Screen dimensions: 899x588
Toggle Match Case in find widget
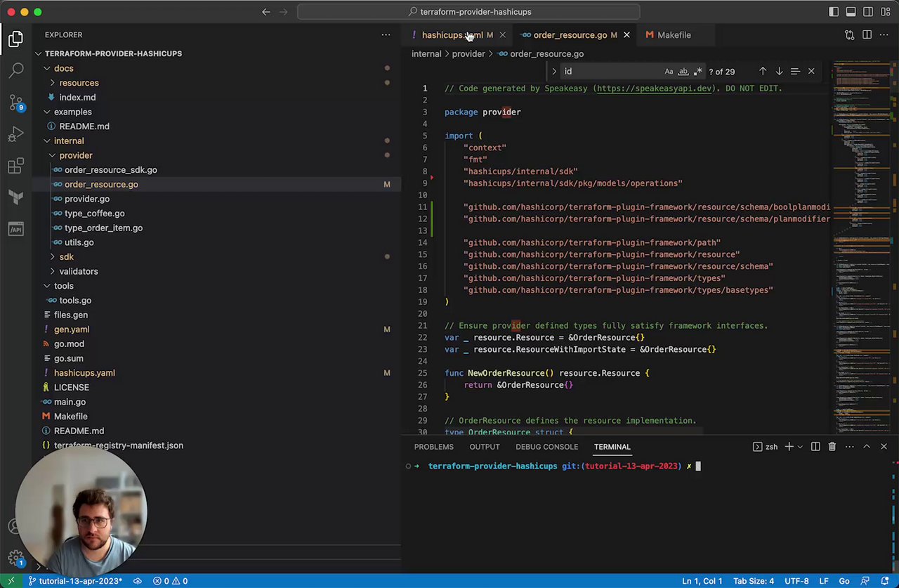(x=669, y=72)
